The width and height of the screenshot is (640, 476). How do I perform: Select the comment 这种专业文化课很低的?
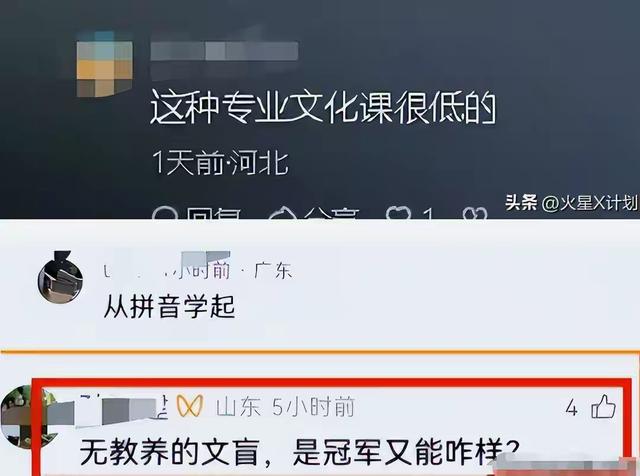(x=323, y=108)
